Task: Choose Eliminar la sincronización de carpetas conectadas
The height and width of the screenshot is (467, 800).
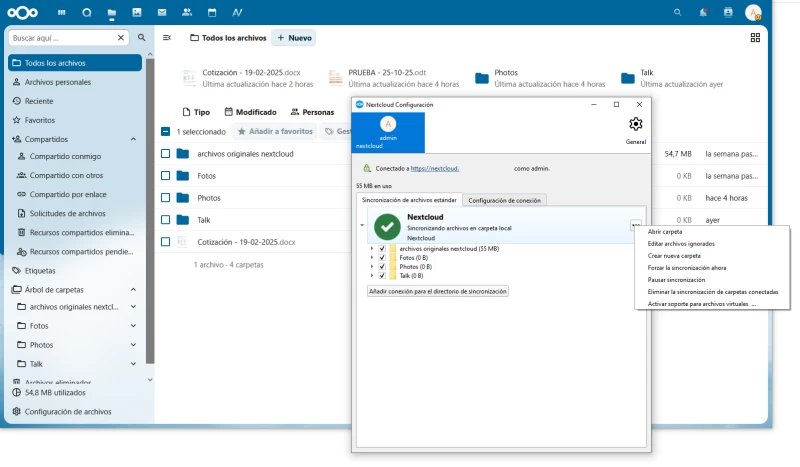Action: [712, 292]
